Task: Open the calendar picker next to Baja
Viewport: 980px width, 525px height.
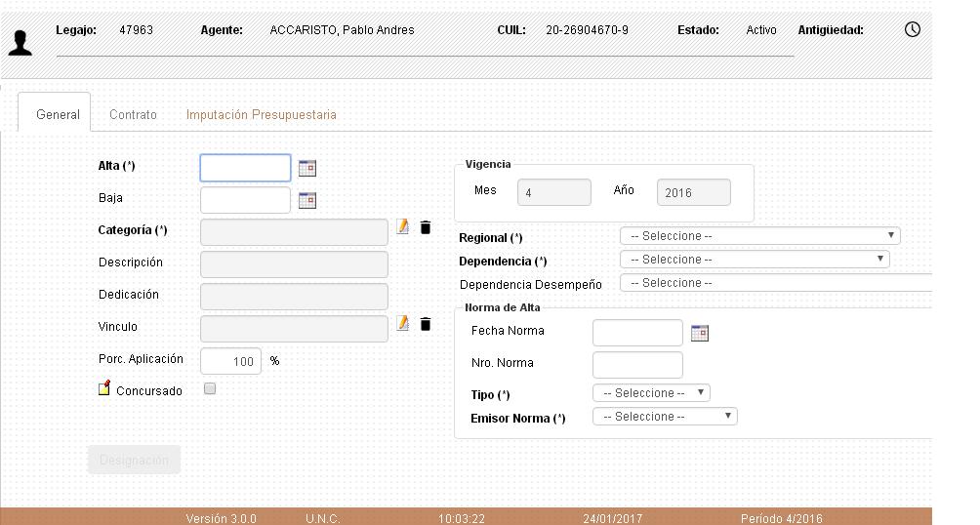Action: coord(307,200)
